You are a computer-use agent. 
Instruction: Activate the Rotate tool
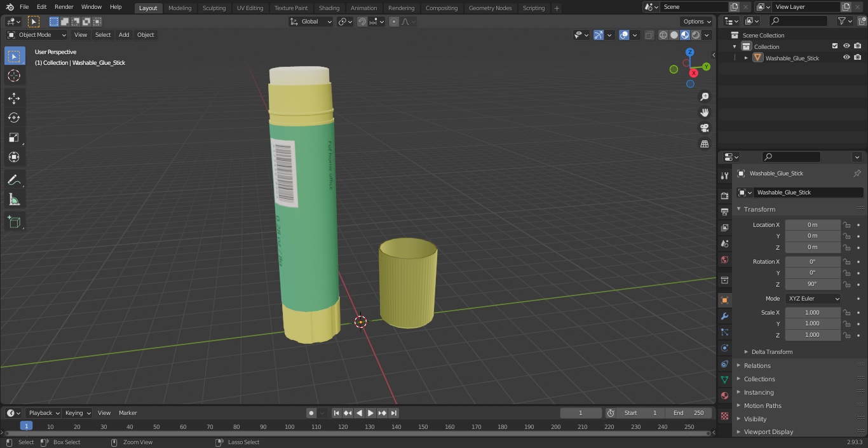[x=14, y=118]
